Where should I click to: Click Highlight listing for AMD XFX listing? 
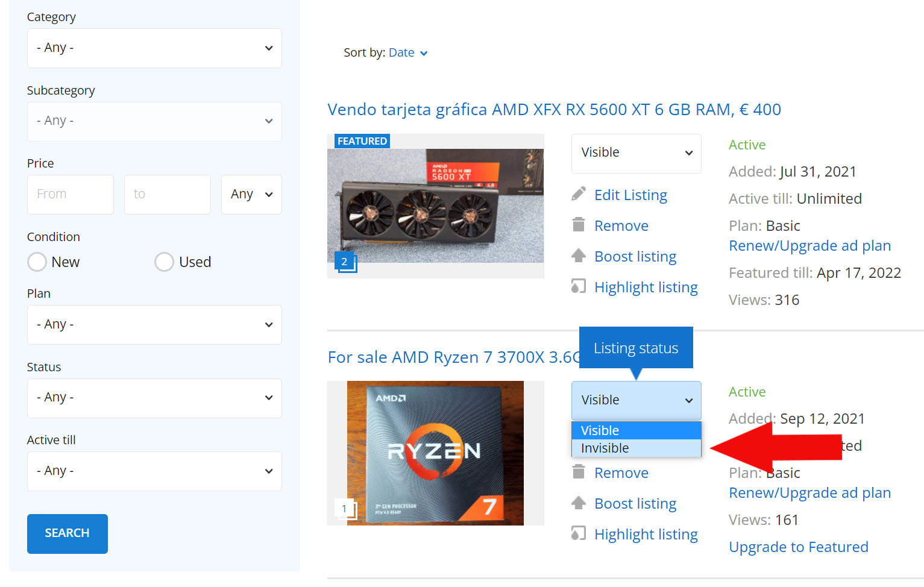646,287
